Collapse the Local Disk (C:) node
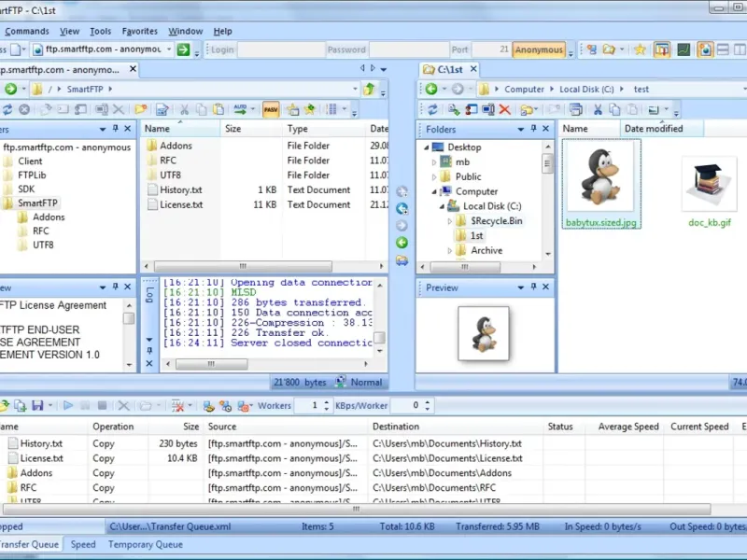Viewport: 747px width, 560px height. [442, 206]
